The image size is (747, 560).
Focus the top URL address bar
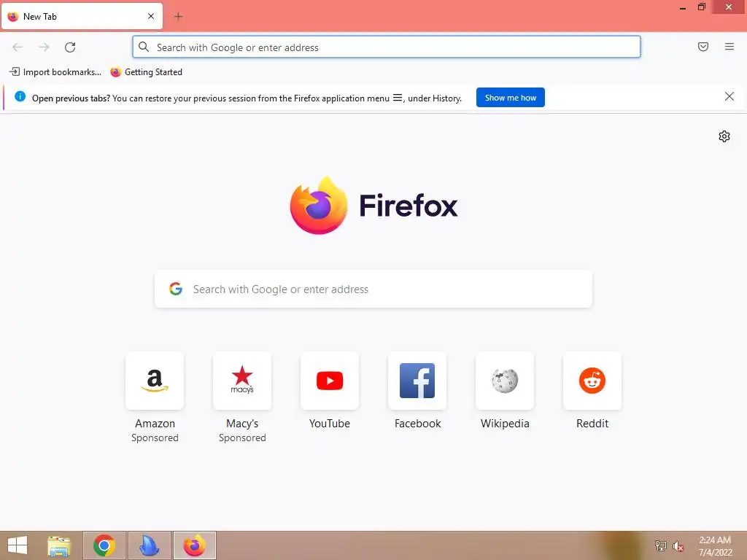[x=387, y=47]
